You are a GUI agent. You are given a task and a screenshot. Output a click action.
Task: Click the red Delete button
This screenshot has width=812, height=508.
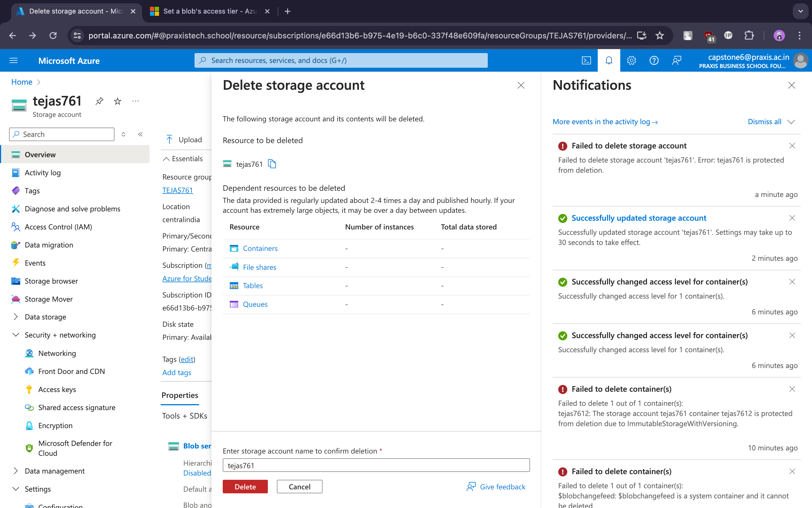click(245, 487)
